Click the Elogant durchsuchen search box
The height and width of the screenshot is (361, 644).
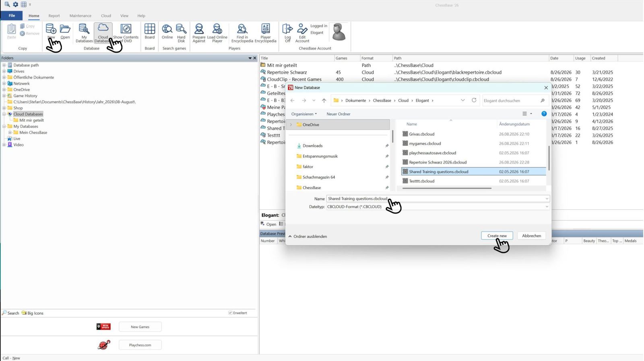pyautogui.click(x=515, y=101)
